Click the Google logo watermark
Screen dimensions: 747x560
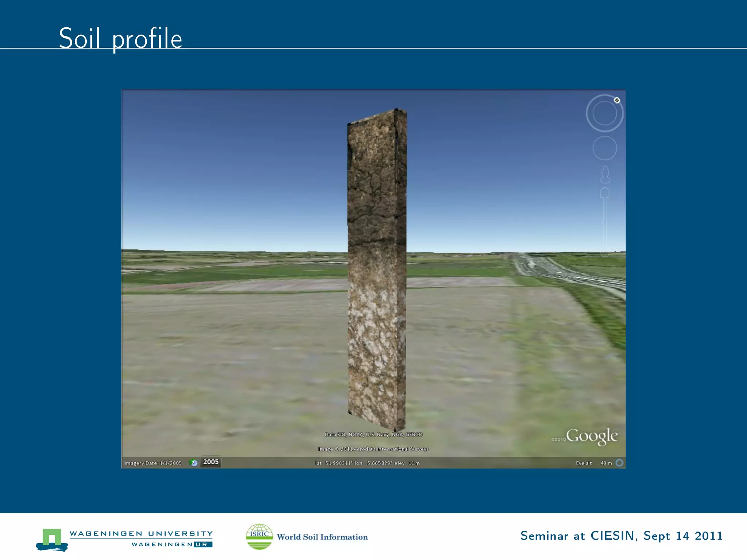(592, 436)
